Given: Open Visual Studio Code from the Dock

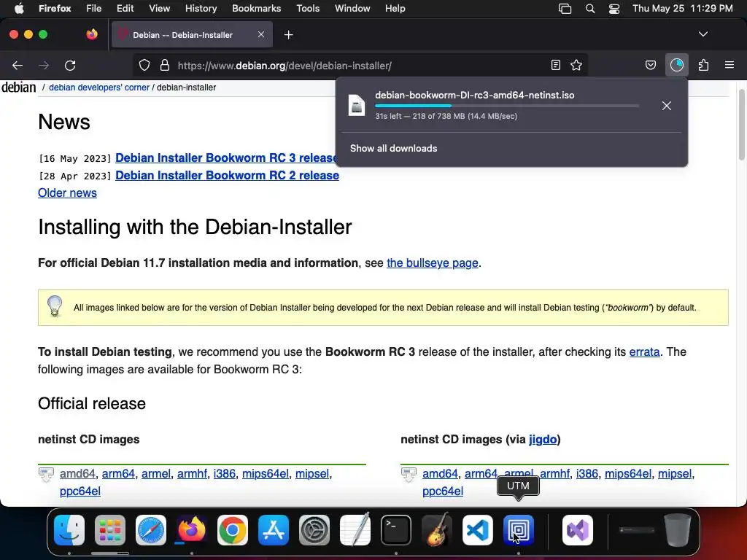Looking at the screenshot, I should (478, 529).
